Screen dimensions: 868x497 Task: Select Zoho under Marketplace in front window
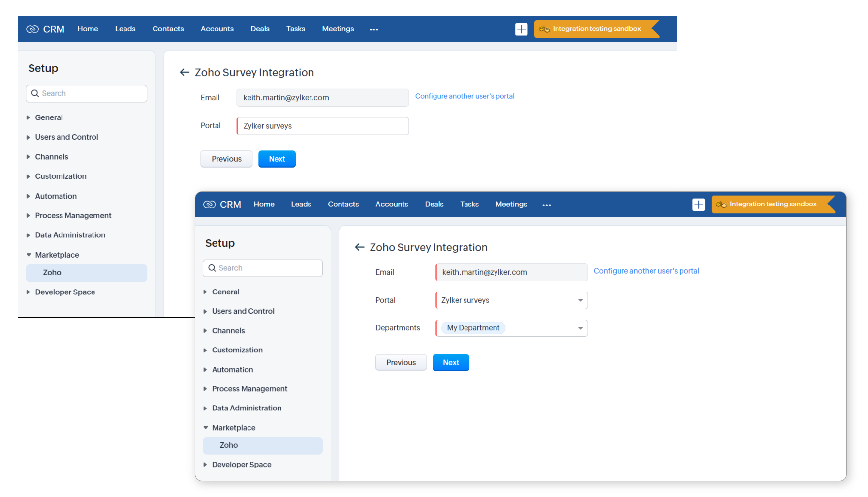click(x=263, y=445)
